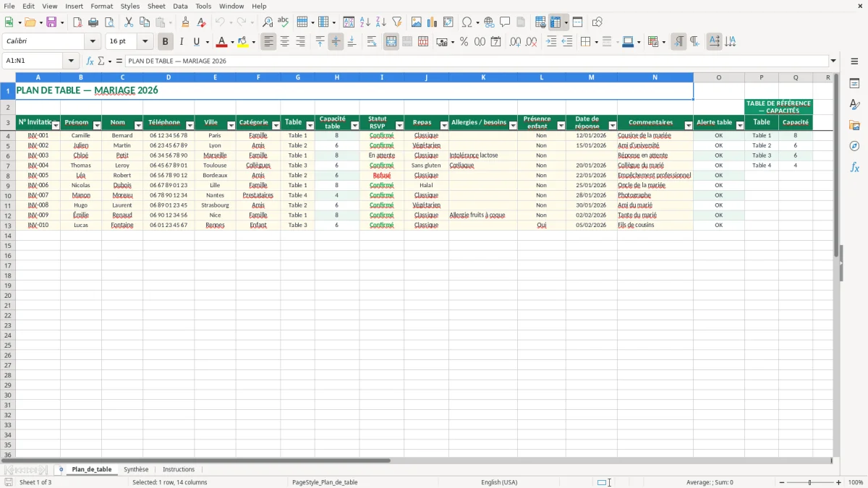This screenshot has width=868, height=488.
Task: Insert hyperlink icon
Action: point(489,22)
